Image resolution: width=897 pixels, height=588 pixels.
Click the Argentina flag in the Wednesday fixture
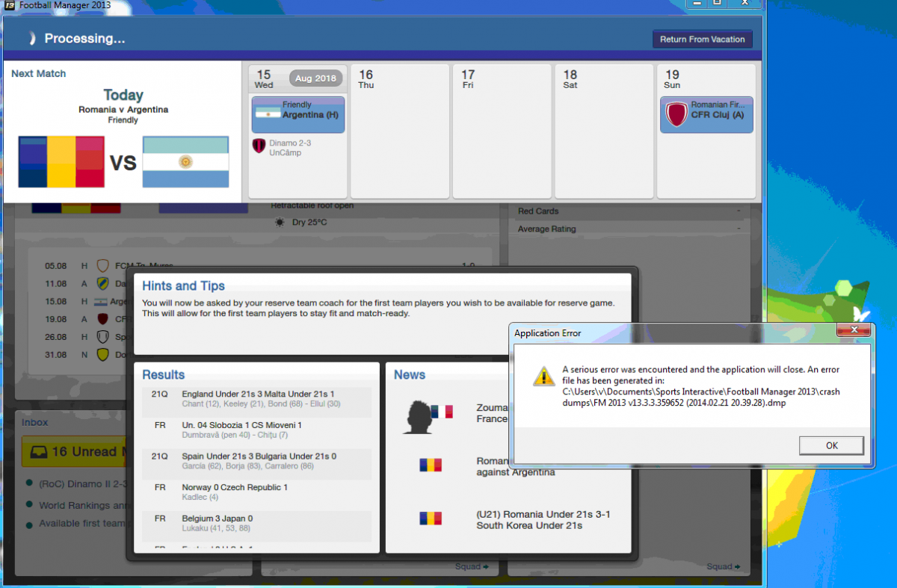point(268,114)
